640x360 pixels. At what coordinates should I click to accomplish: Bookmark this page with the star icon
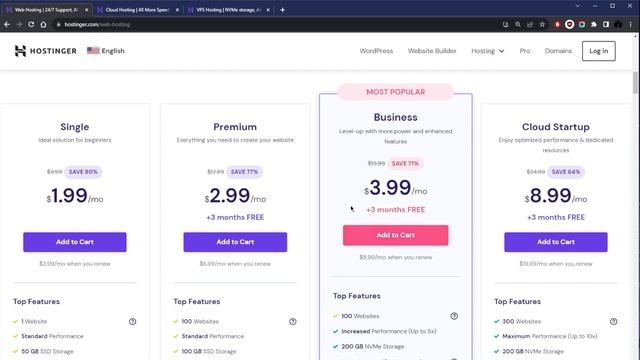[x=542, y=24]
